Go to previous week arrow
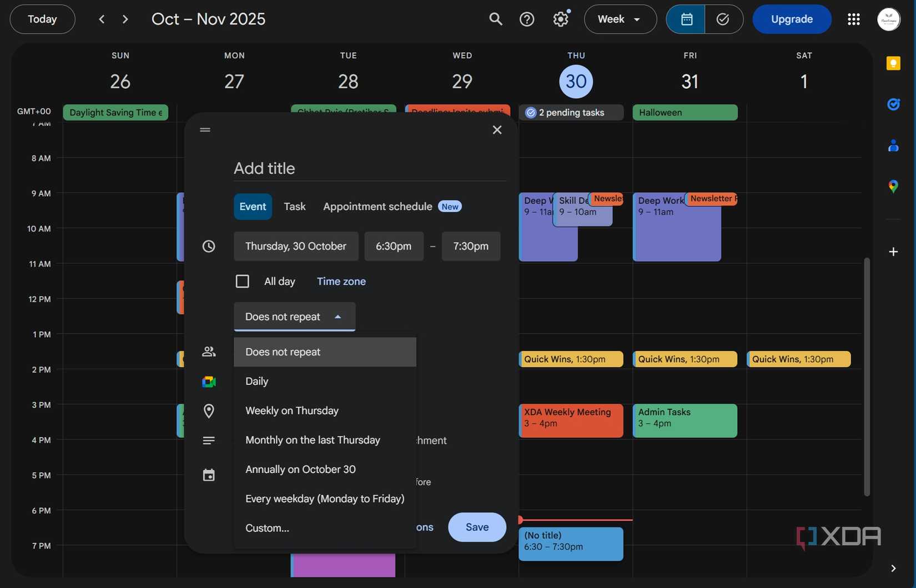Screen dimensions: 916x588 coord(102,19)
